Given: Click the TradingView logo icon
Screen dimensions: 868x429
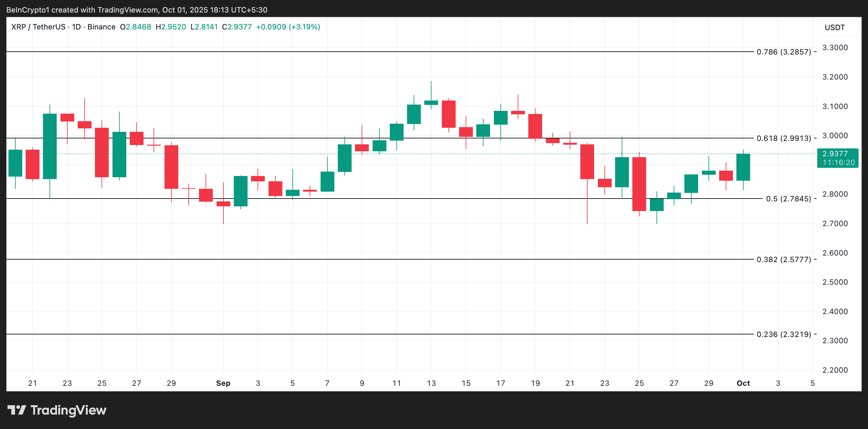Looking at the screenshot, I should pyautogui.click(x=18, y=410).
